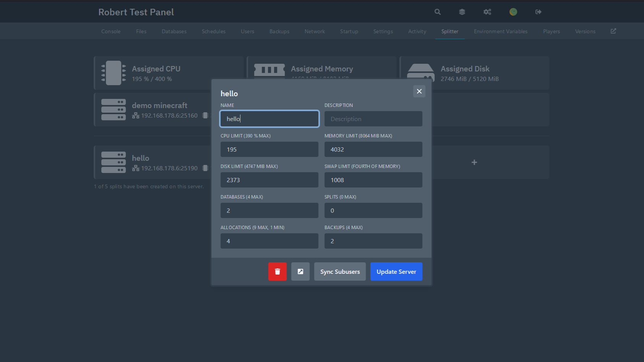This screenshot has width=644, height=362.
Task: Click the logout icon in header
Action: (x=538, y=12)
